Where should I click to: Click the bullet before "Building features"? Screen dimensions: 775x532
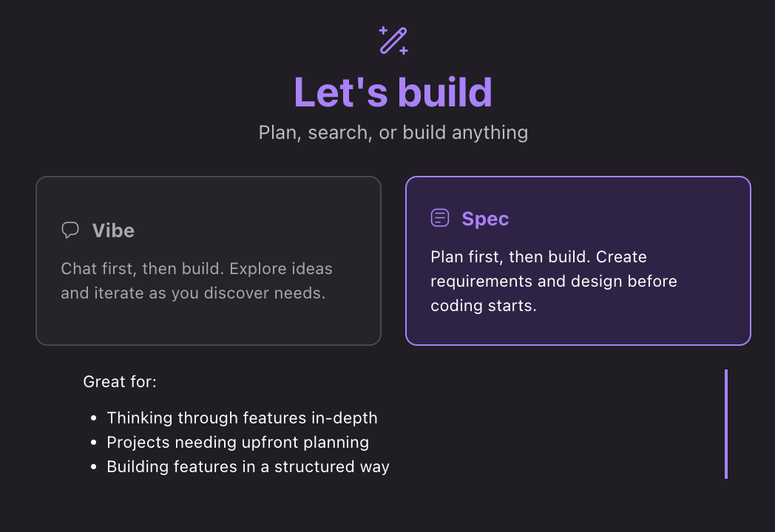pos(93,468)
